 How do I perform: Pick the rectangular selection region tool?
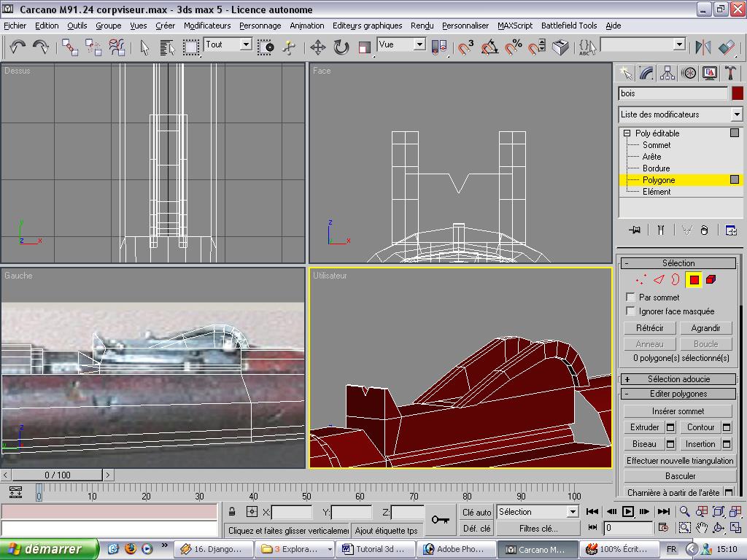click(x=191, y=47)
